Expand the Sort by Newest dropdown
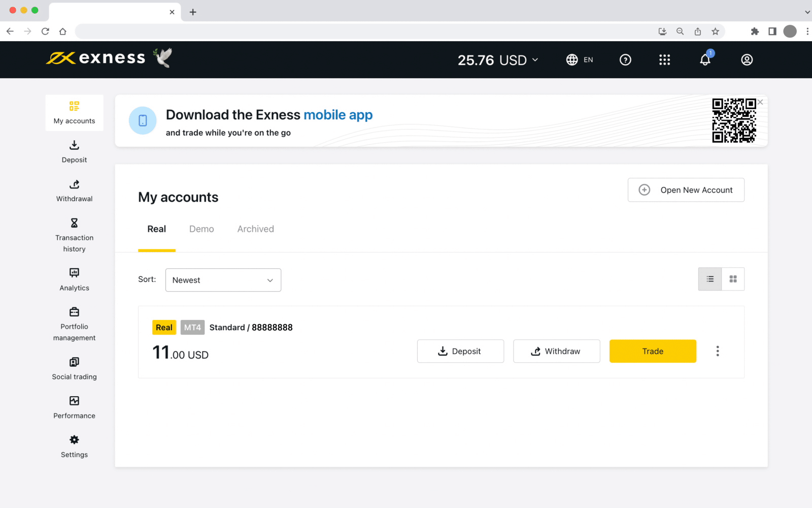Image resolution: width=812 pixels, height=508 pixels. coord(223,280)
